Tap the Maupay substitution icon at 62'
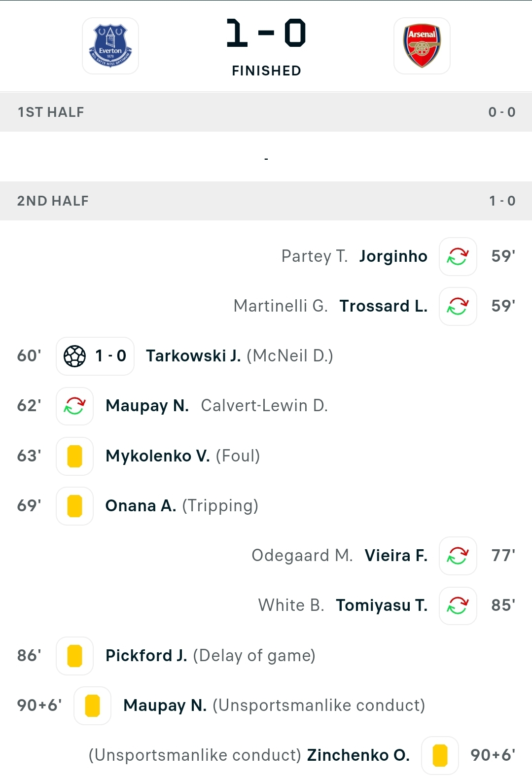532x778 pixels. 75,406
